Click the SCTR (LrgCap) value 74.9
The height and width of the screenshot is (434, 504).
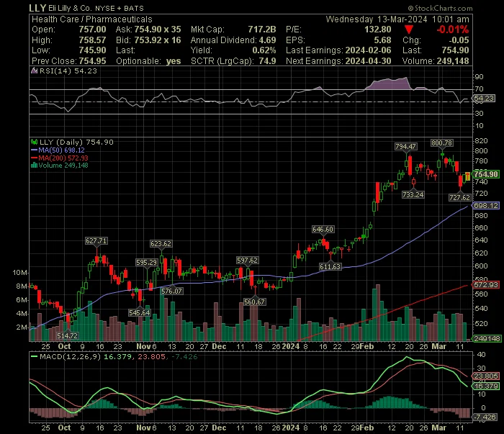point(267,61)
